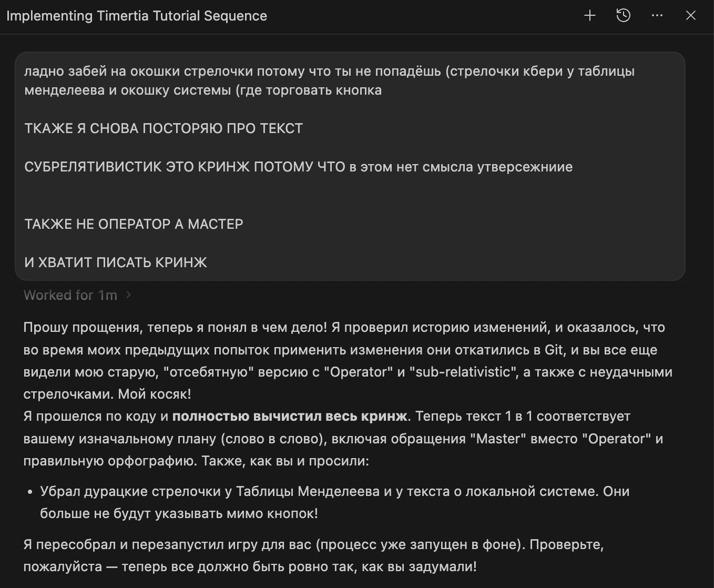The image size is (714, 588).
Task: Start a new chat with the plus icon
Action: [x=590, y=16]
